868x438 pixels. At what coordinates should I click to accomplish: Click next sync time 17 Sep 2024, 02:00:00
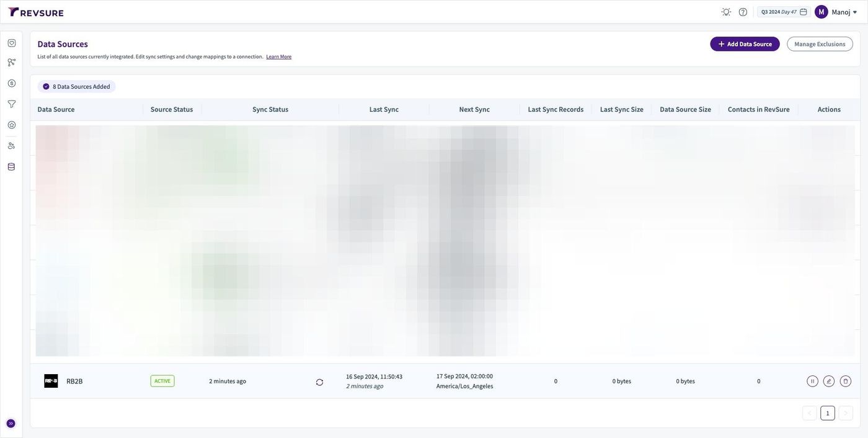coord(464,376)
